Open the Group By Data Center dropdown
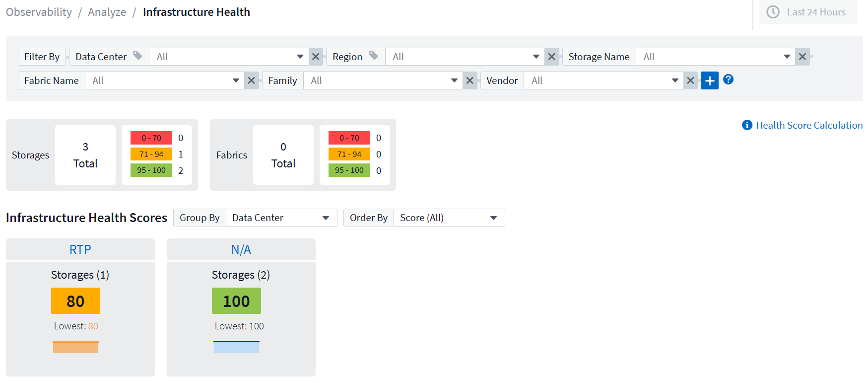This screenshot has width=868, height=383. [x=281, y=218]
